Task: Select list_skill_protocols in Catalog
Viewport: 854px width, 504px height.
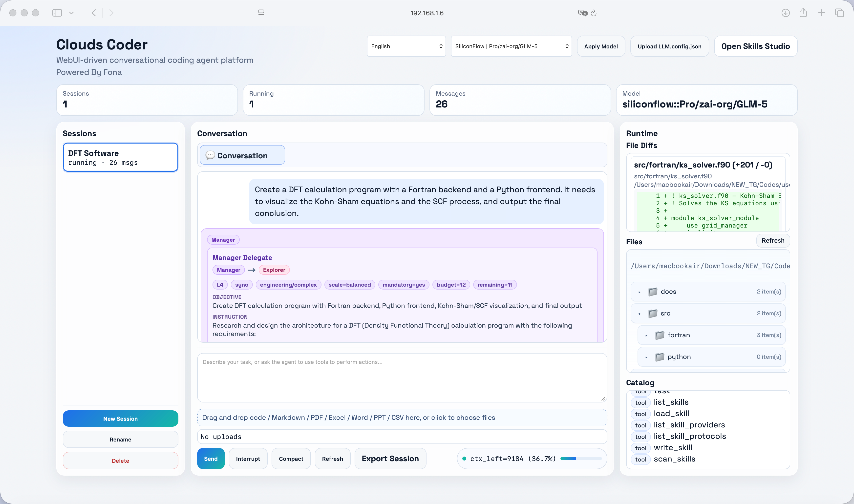Action: coord(690,436)
